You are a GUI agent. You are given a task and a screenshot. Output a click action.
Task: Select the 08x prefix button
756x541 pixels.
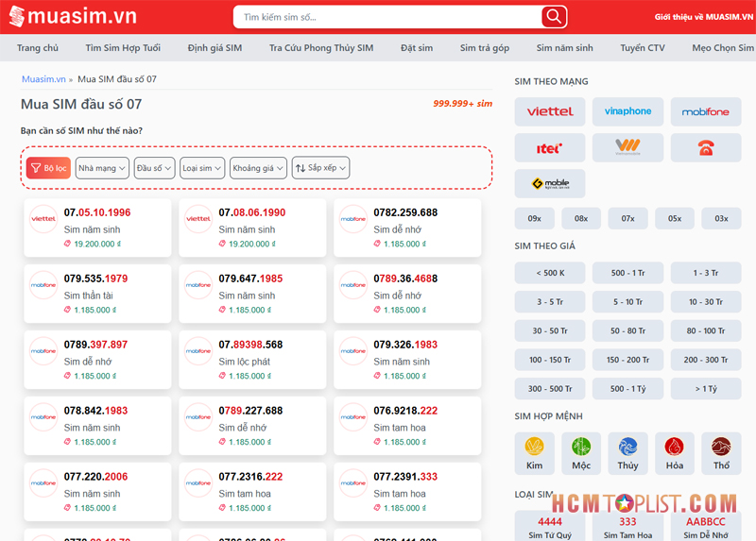tap(581, 218)
